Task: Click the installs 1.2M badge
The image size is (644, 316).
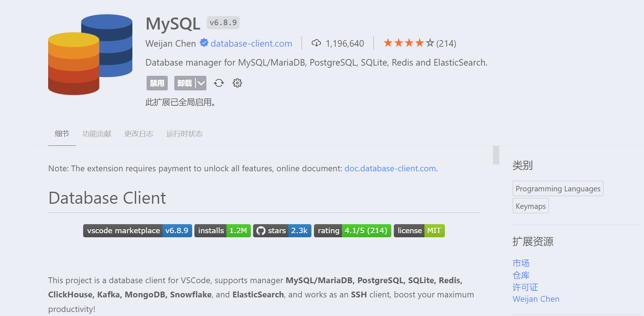Action: [222, 231]
